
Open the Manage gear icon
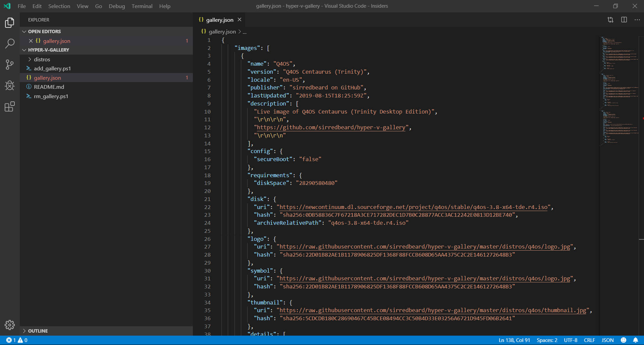coord(10,325)
